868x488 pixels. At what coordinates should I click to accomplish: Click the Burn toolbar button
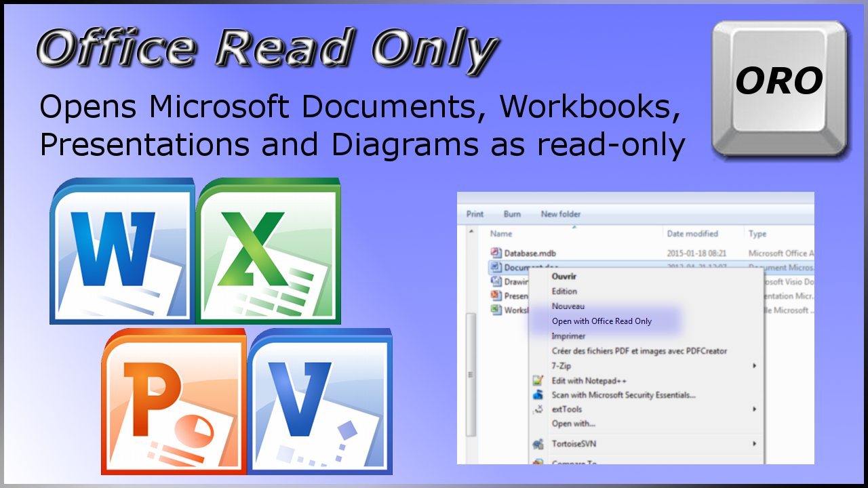coord(512,214)
